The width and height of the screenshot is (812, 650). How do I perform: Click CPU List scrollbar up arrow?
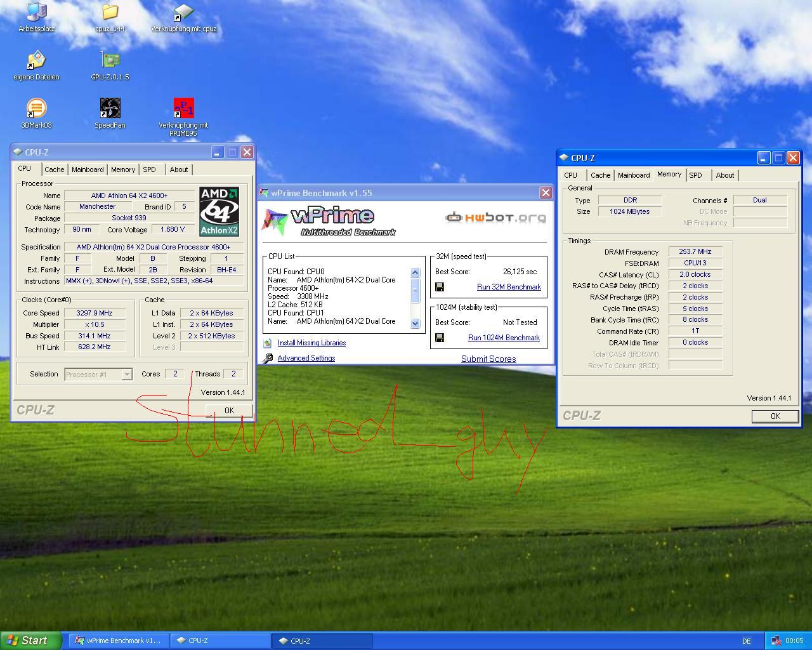click(x=416, y=272)
